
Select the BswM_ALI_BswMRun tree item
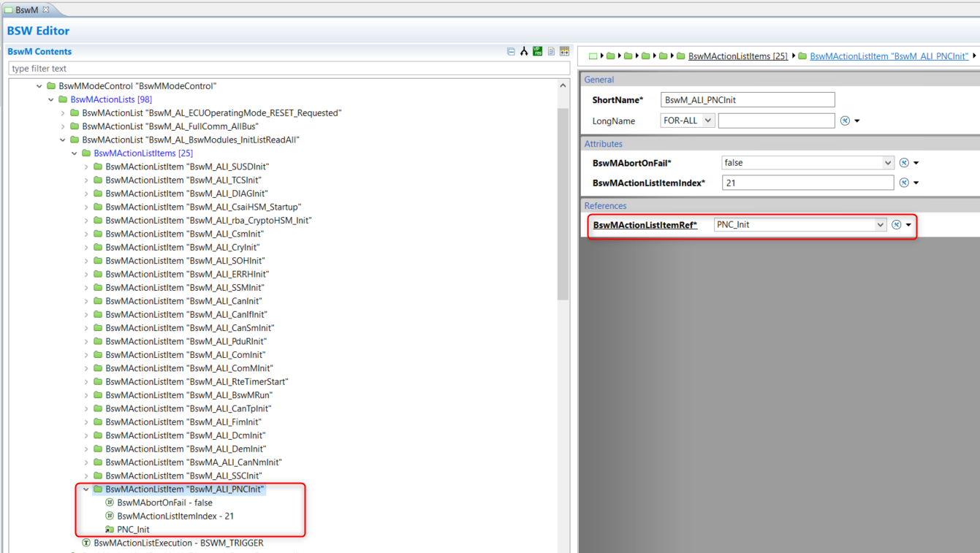[189, 395]
